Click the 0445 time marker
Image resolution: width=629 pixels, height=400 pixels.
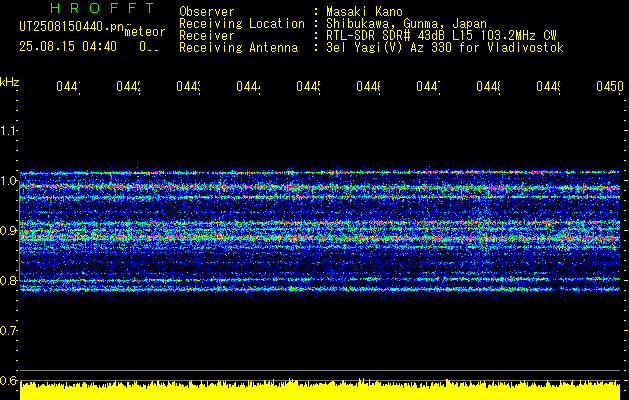click(308, 86)
